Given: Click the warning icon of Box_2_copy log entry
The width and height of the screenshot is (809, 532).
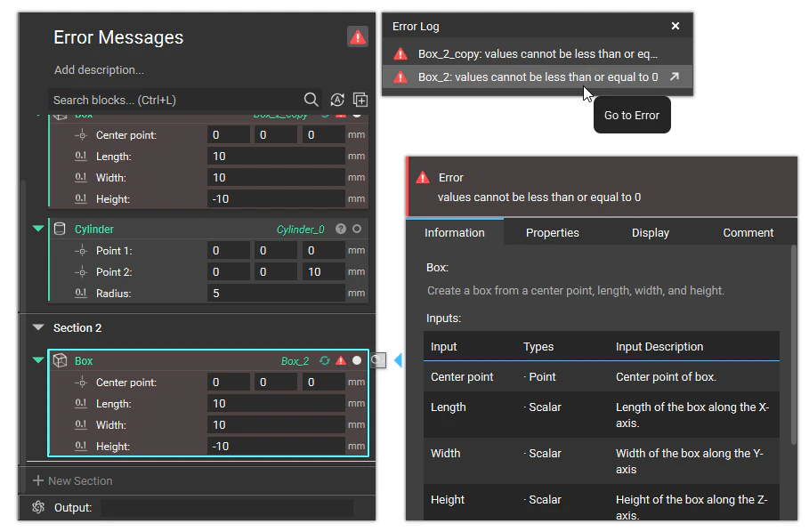Looking at the screenshot, I should [400, 54].
